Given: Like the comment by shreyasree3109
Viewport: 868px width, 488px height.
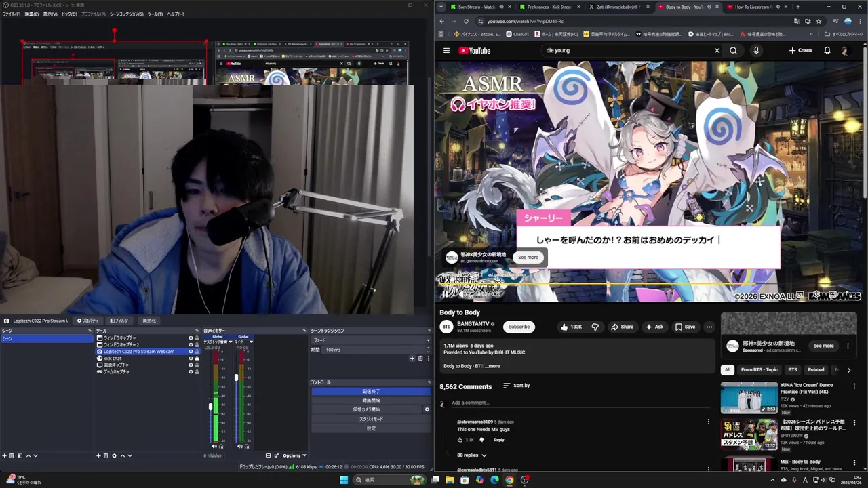Looking at the screenshot, I should click(460, 440).
